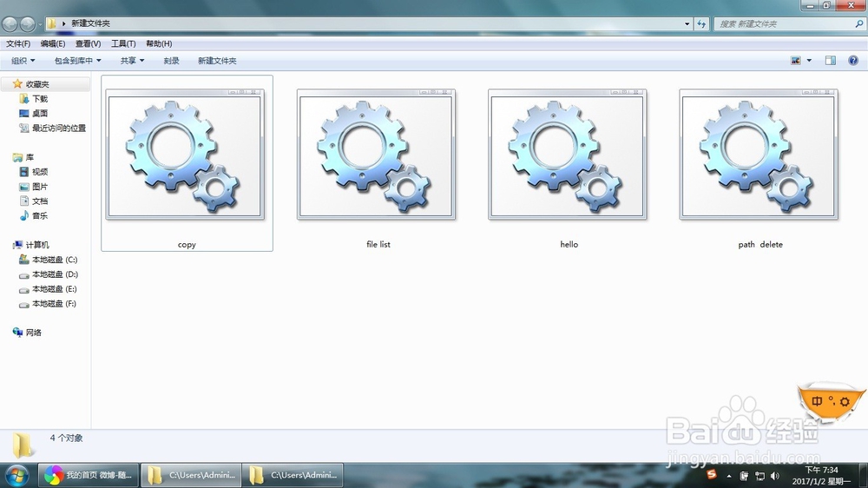Open 桌面 in favorites
This screenshot has height=488, width=868.
40,113
